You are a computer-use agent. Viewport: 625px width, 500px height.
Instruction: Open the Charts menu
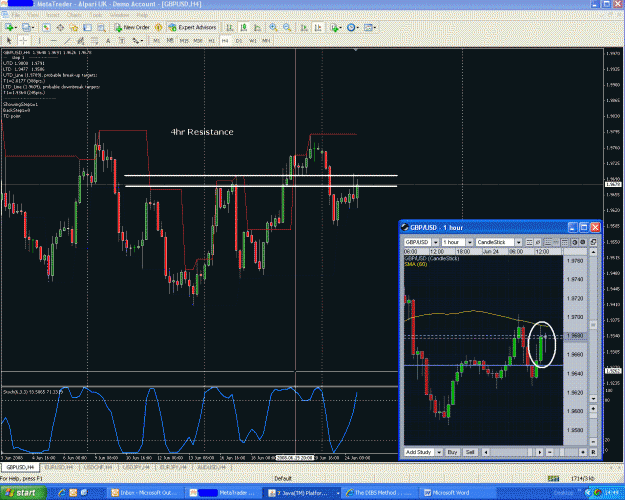coord(74,15)
